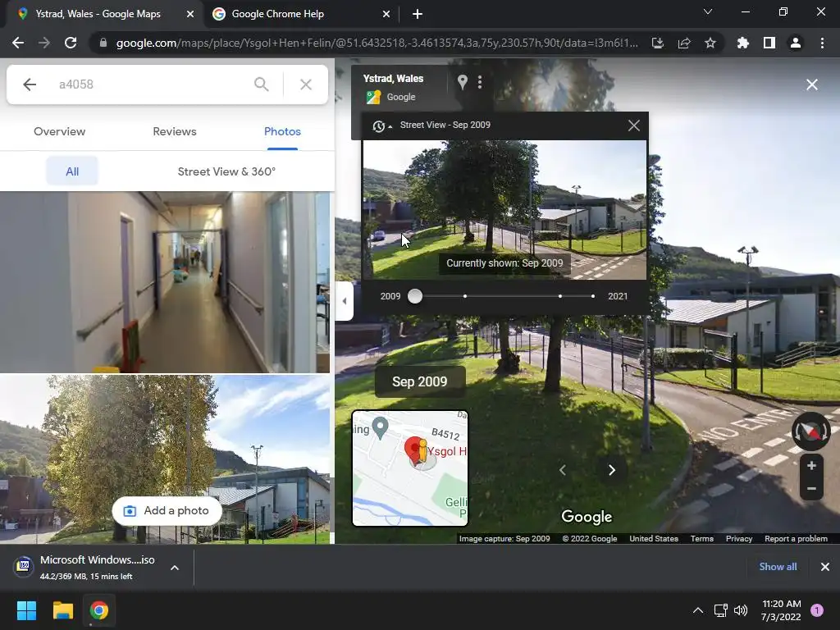
Task: Open the Microsoft Windows iso download item
Action: [x=85, y=568]
